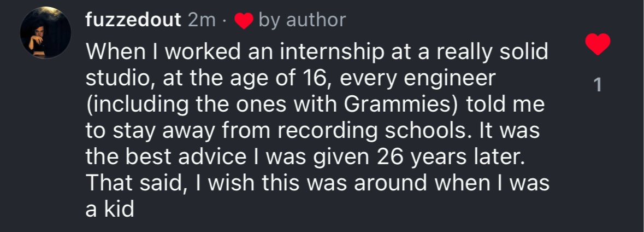Click the "by author" liked label
644x232 pixels.
pos(302,20)
